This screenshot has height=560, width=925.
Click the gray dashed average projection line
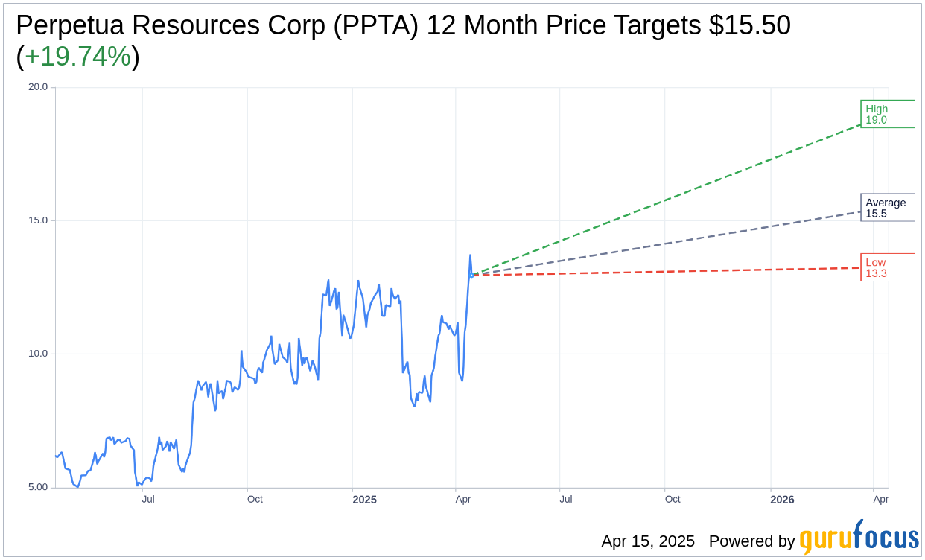tap(667, 244)
